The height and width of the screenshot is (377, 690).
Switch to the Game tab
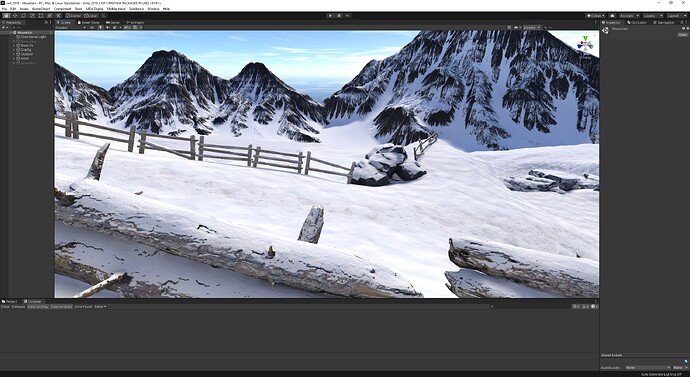pos(113,22)
